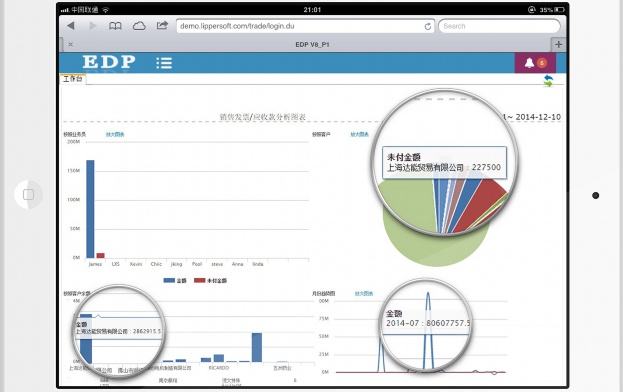
Task: Click the Search field
Action: [x=499, y=26]
